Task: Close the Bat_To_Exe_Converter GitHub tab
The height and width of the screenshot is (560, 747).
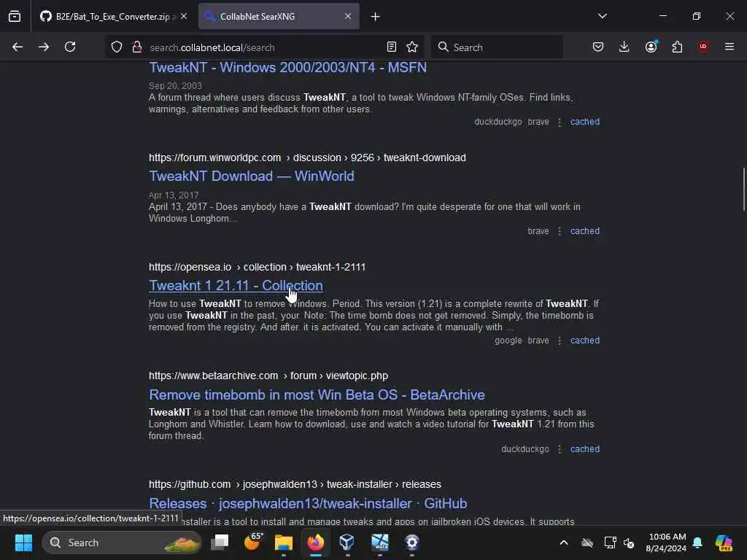Action: pos(184,16)
